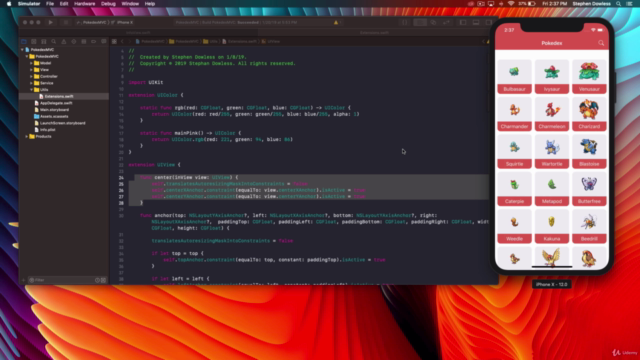Collapse the PokedexMVC project root
Image resolution: width=640 pixels, height=360 pixels.
(x=22, y=50)
